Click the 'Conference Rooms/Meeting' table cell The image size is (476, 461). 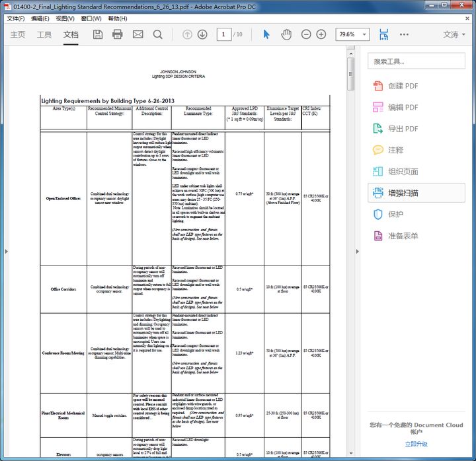coord(63,353)
